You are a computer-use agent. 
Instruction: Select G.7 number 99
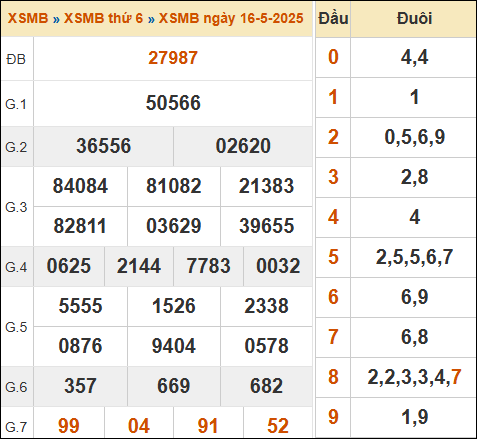69,426
